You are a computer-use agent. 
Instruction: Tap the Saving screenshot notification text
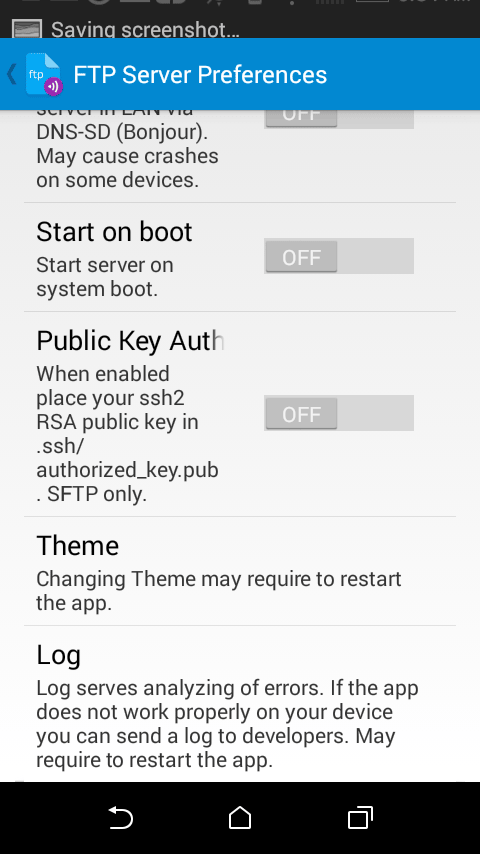145,30
